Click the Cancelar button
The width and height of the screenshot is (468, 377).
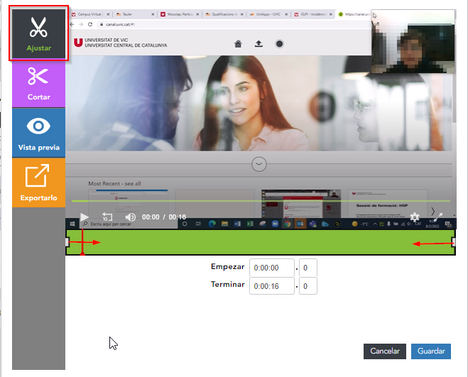tap(385, 351)
